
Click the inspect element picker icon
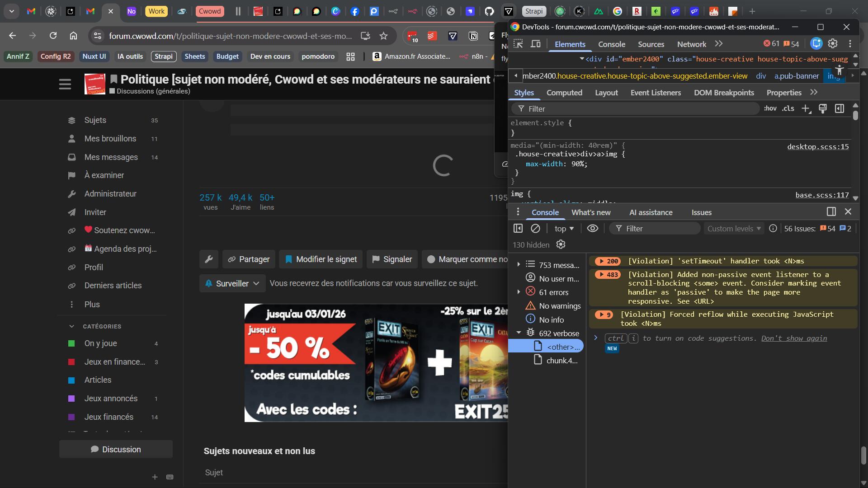click(x=518, y=44)
